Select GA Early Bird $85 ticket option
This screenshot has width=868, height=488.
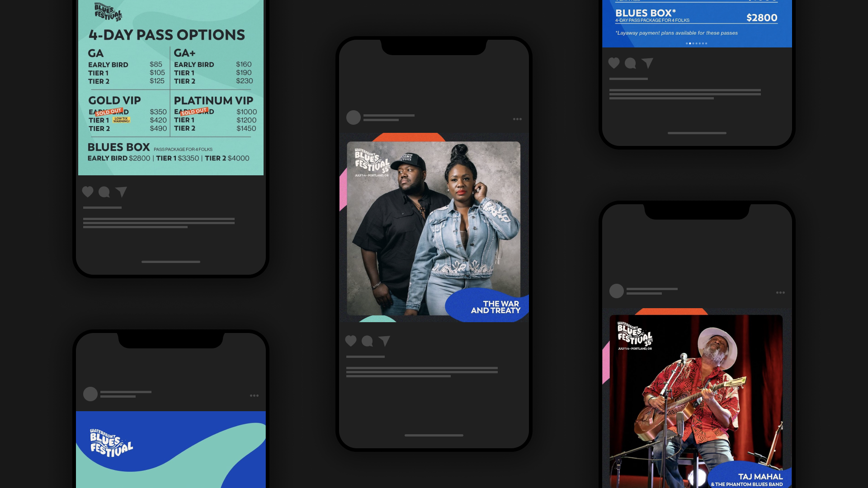click(123, 64)
